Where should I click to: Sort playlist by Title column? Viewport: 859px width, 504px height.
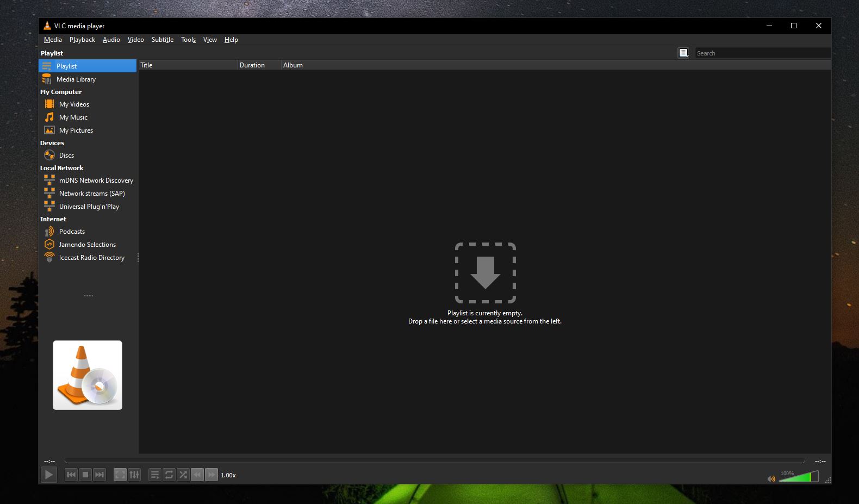[188, 65]
